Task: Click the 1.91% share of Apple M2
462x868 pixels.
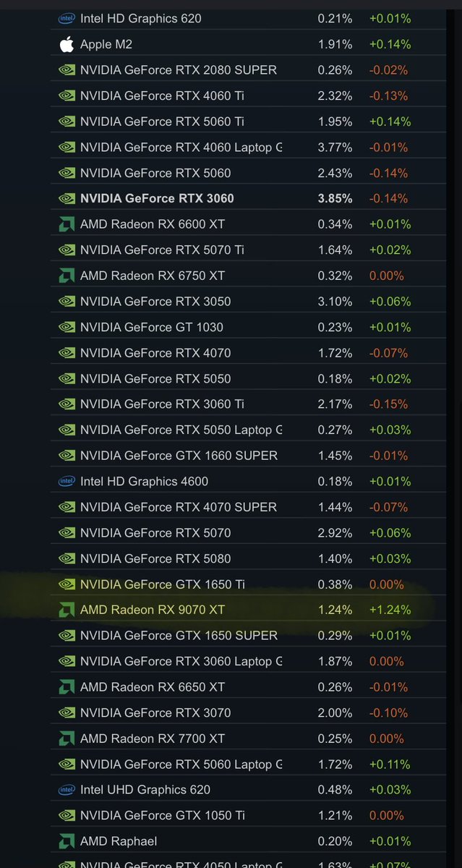Action: [x=335, y=45]
